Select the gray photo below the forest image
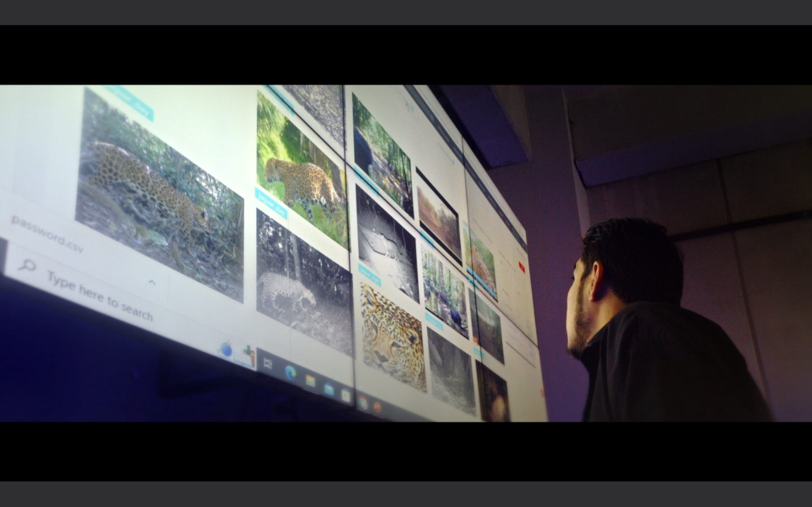 tap(451, 371)
